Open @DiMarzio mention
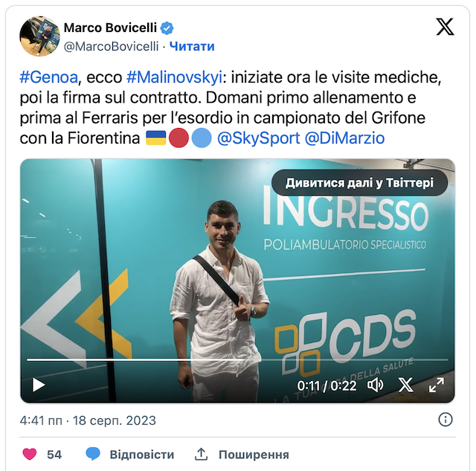The width and height of the screenshot is (476, 471). coord(344,138)
